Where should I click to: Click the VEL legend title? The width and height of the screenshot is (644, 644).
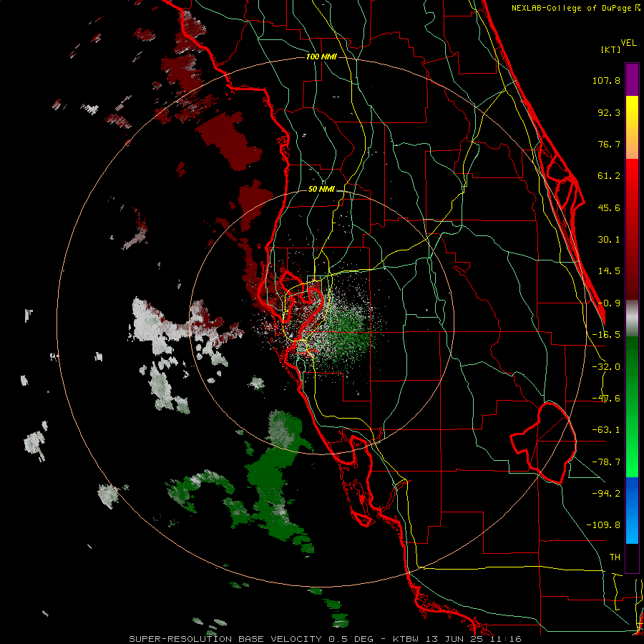point(628,43)
